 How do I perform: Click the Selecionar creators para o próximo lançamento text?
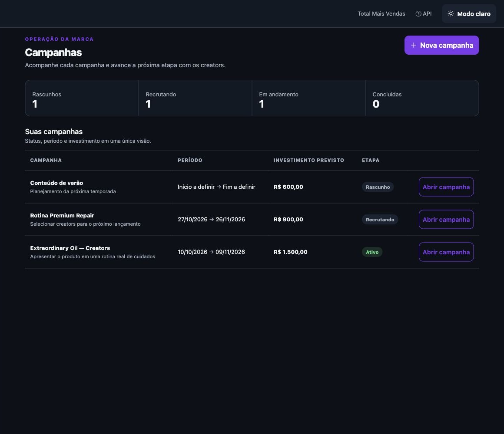coord(85,224)
